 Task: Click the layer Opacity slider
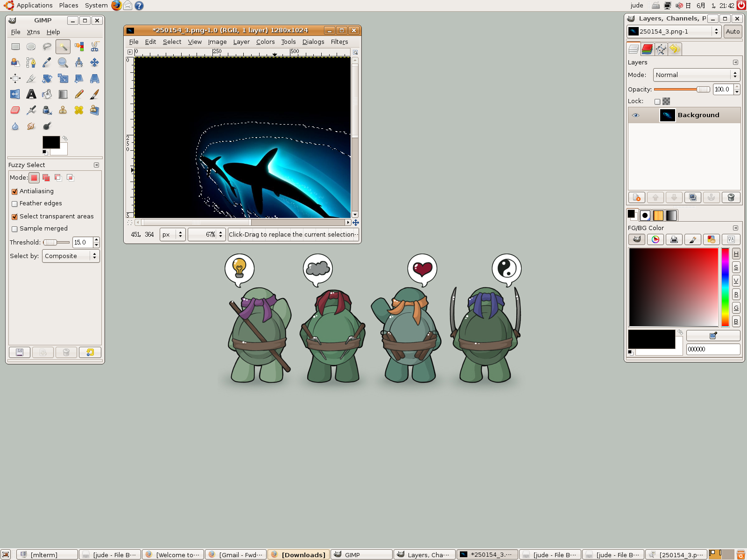point(682,90)
